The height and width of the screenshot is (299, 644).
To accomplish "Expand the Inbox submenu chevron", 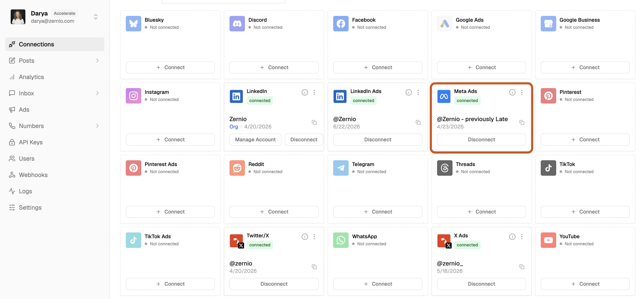I will 97,93.
